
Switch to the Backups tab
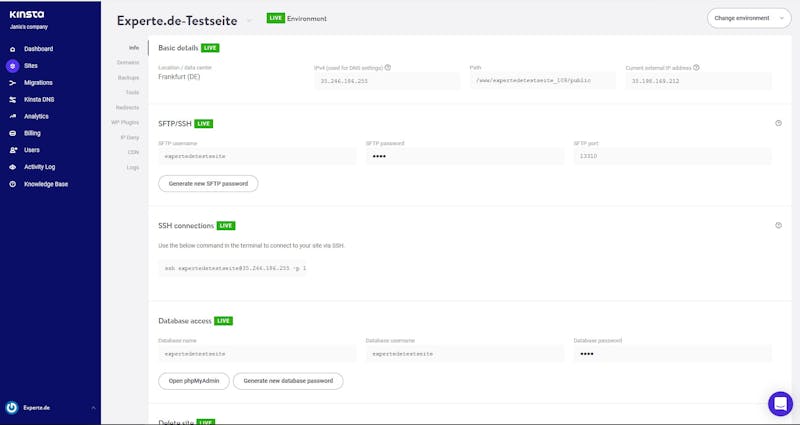click(129, 78)
